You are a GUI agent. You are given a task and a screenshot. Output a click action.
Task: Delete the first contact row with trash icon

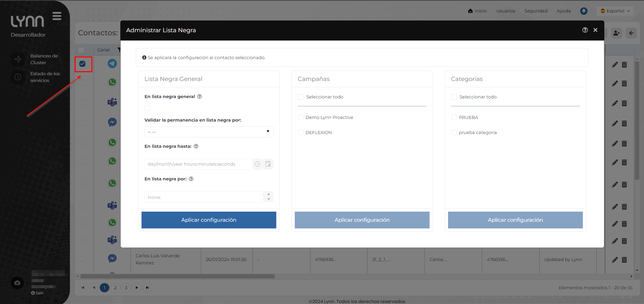coord(624,65)
